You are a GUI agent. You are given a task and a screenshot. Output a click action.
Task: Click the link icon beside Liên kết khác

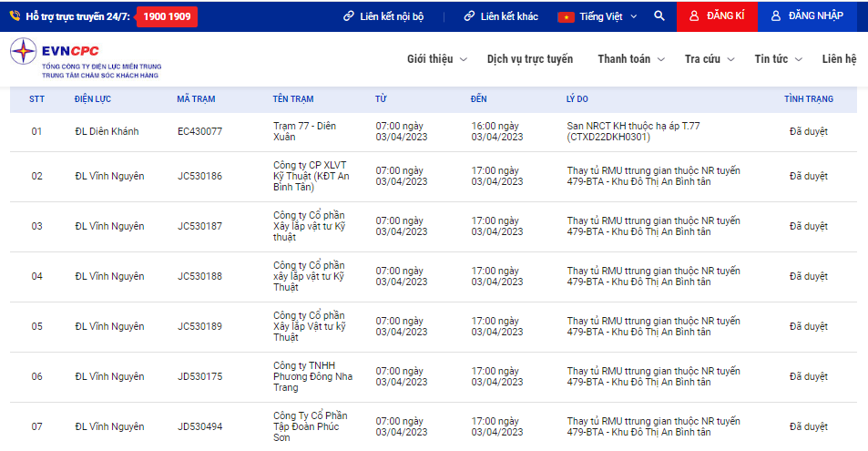click(469, 16)
